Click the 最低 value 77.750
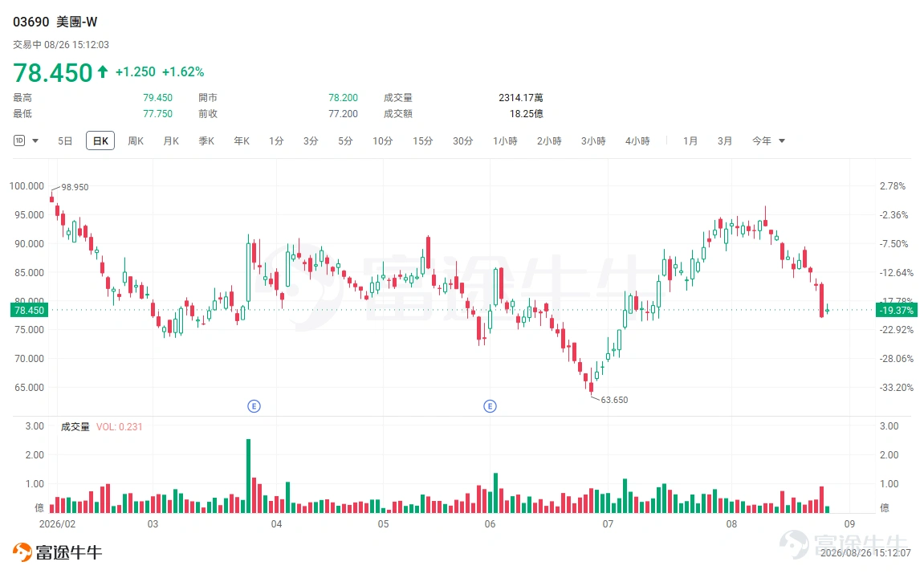Image resolution: width=924 pixels, height=574 pixels. 157,114
